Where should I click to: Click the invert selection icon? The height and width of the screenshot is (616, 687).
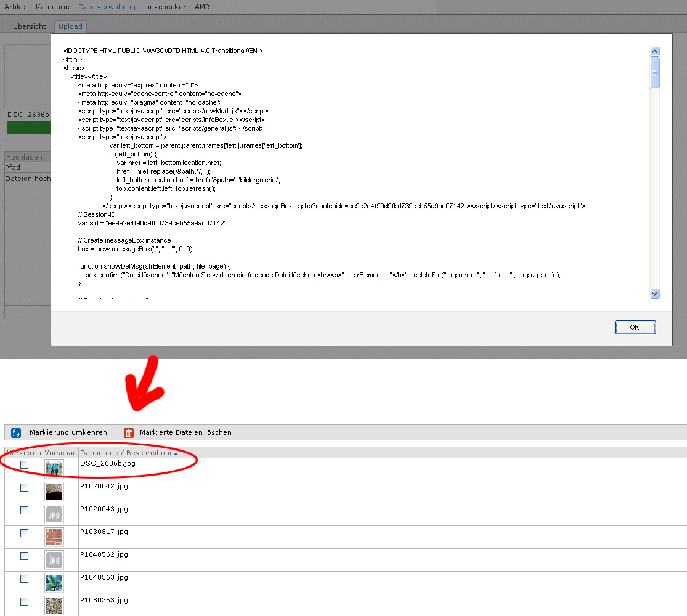[x=16, y=433]
